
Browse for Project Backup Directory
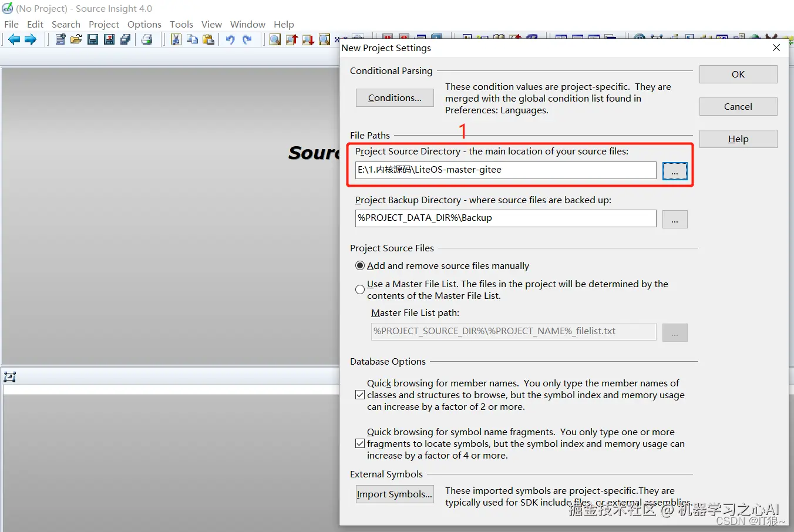(675, 219)
